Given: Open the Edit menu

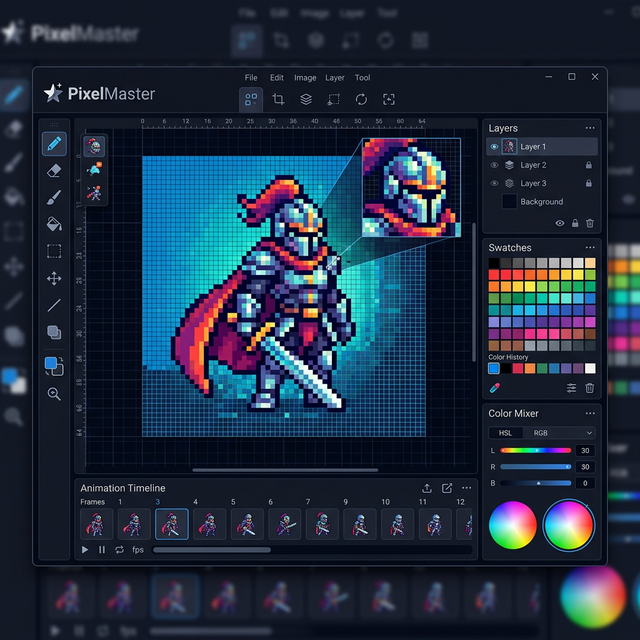Looking at the screenshot, I should pos(277,78).
